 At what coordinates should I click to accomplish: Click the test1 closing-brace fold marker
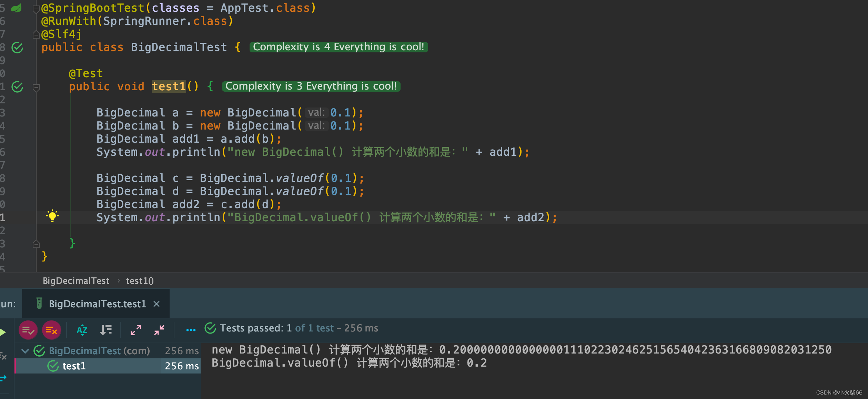tap(36, 244)
